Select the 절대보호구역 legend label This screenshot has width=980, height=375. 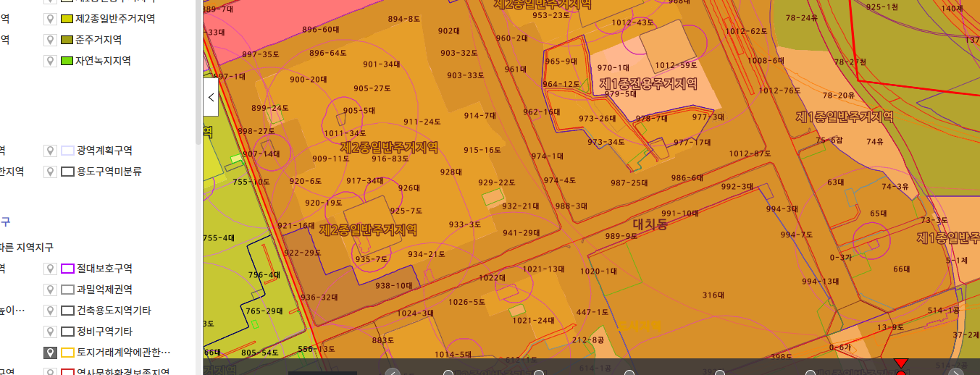pyautogui.click(x=104, y=269)
